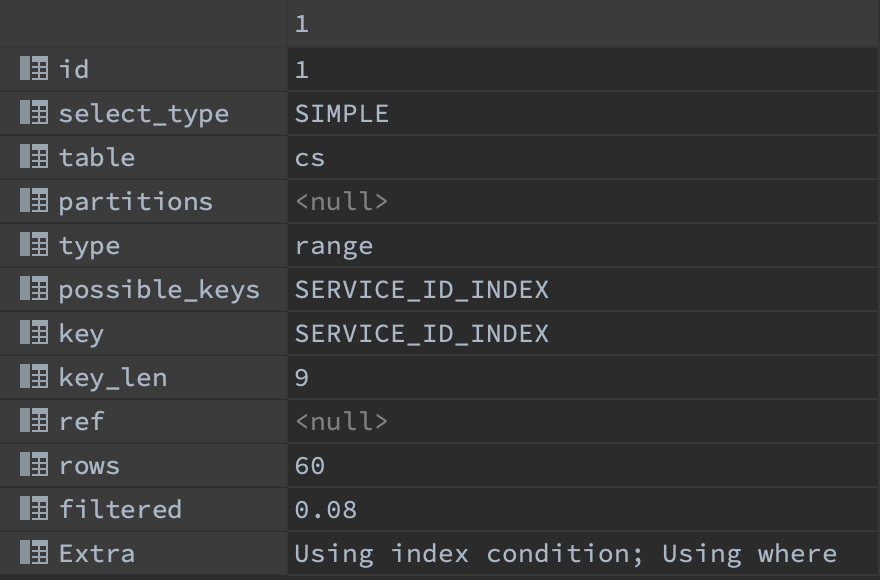The width and height of the screenshot is (880, 580).
Task: Click the column icon beside id
Action: pos(34,69)
